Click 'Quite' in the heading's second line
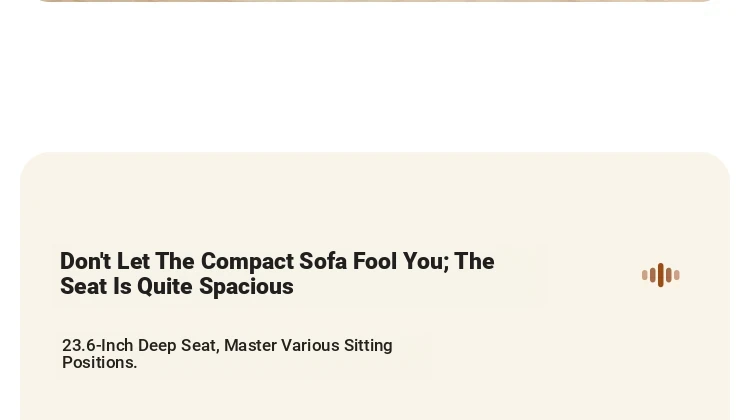 [165, 287]
